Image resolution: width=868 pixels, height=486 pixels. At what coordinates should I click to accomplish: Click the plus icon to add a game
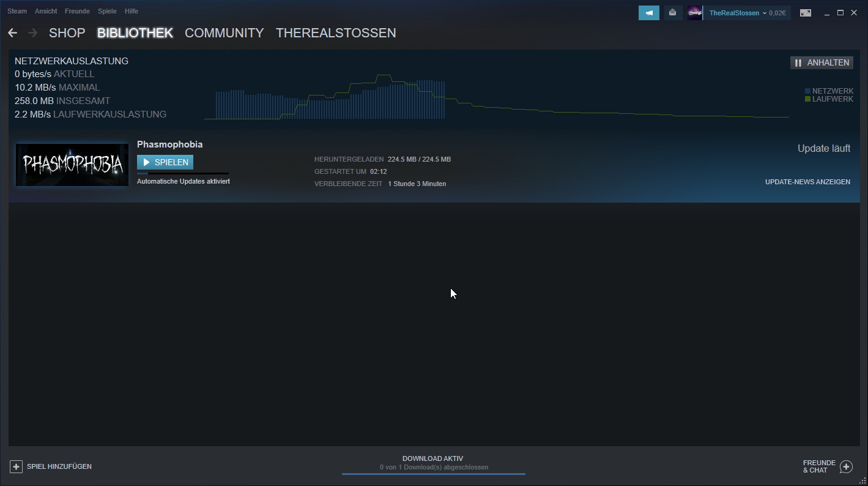coord(17,466)
